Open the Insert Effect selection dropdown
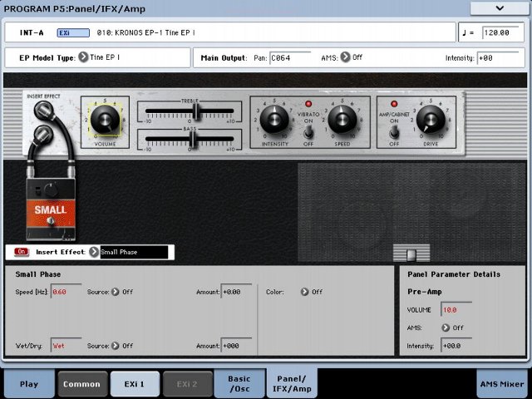Image resolution: width=532 pixels, height=399 pixels. 95,252
